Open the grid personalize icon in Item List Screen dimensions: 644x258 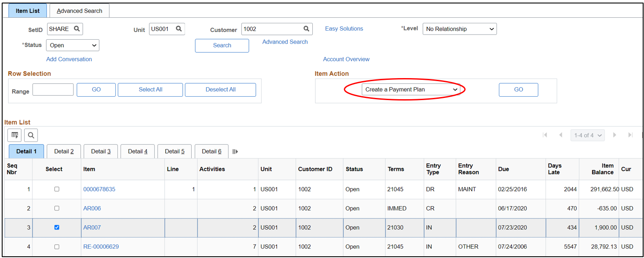pos(15,135)
